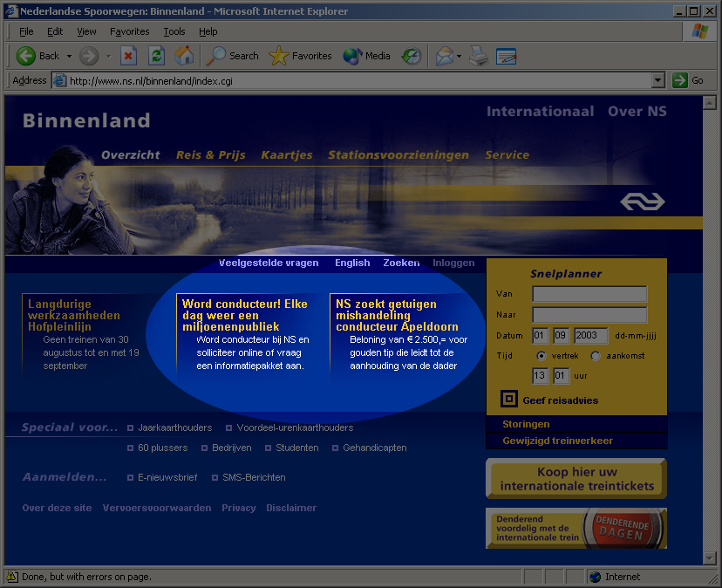Open Jaarkaarthouders link
Image resolution: width=722 pixels, height=588 pixels.
175,427
